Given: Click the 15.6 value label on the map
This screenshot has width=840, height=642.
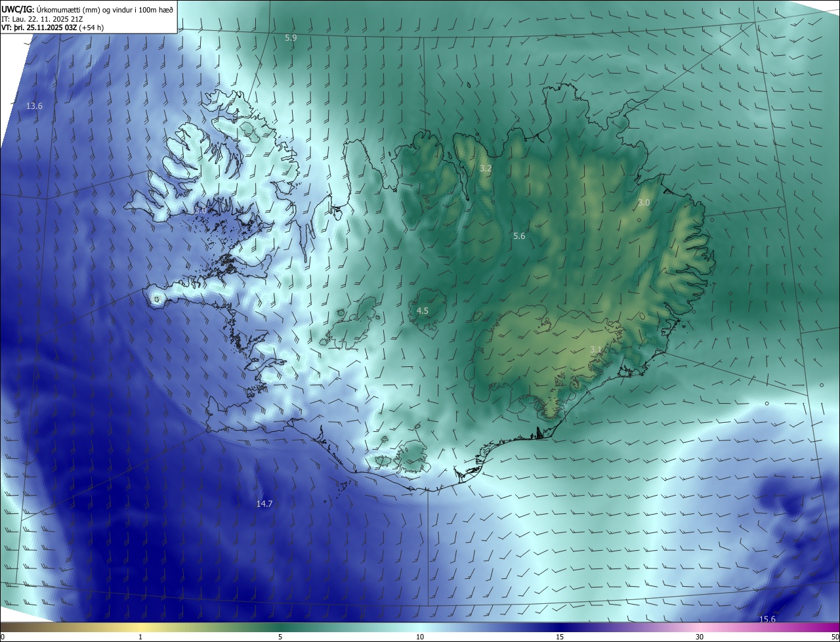Looking at the screenshot, I should 767,619.
